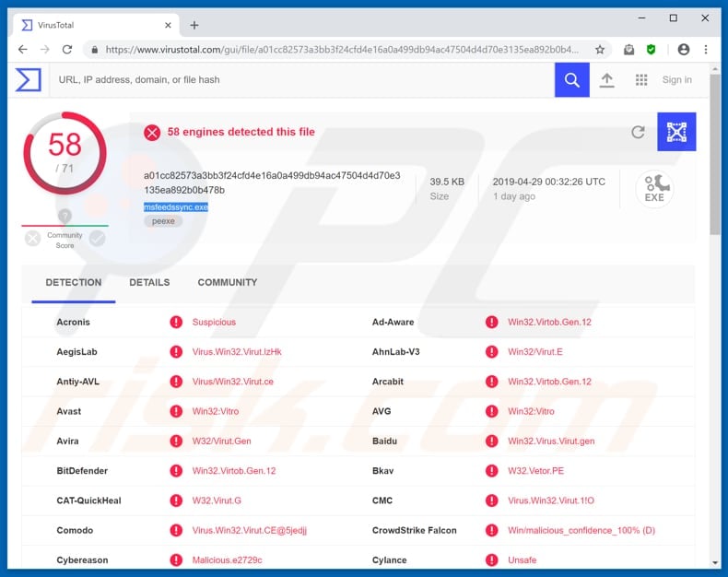The image size is (728, 577).
Task: Click the browser address bar URL
Action: pyautogui.click(x=342, y=49)
